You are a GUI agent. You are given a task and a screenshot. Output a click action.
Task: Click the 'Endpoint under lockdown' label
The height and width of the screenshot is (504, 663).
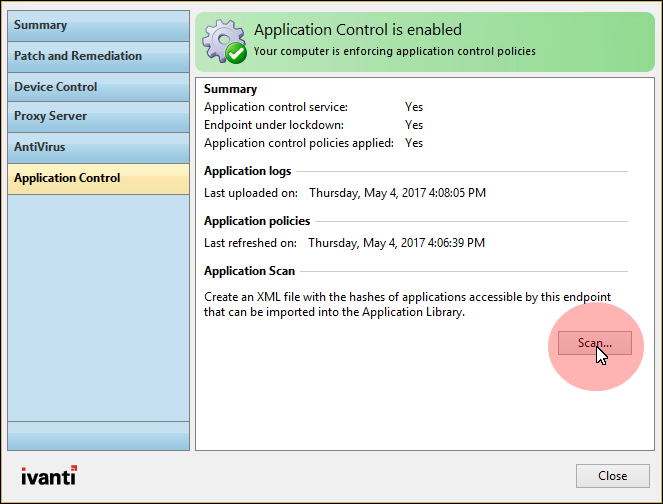273,125
